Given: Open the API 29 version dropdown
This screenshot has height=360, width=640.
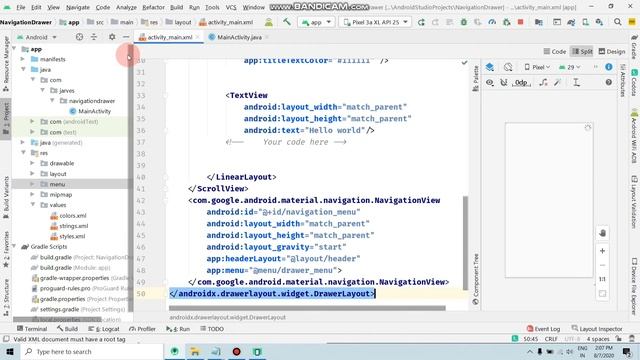Looking at the screenshot, I should pos(569,67).
